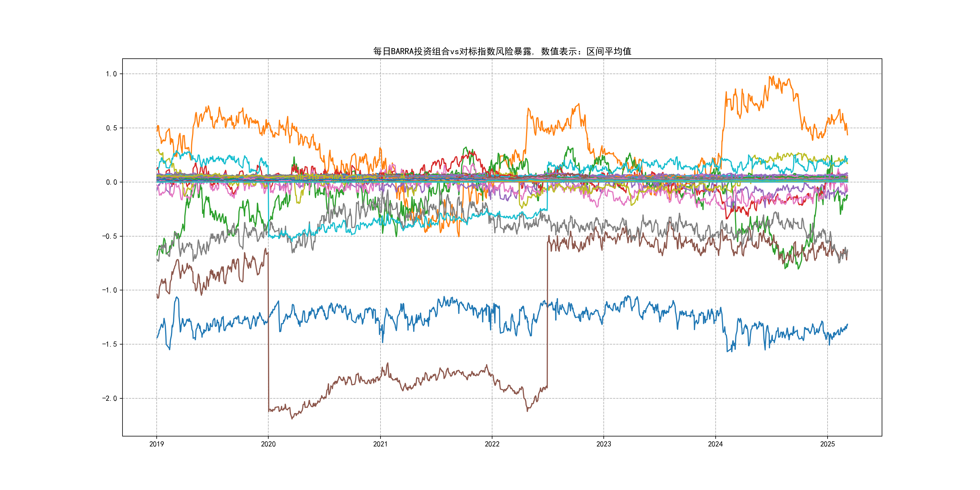Click the 2019 x-axis tick label
Screen dimensions: 980x490
pyautogui.click(x=156, y=444)
